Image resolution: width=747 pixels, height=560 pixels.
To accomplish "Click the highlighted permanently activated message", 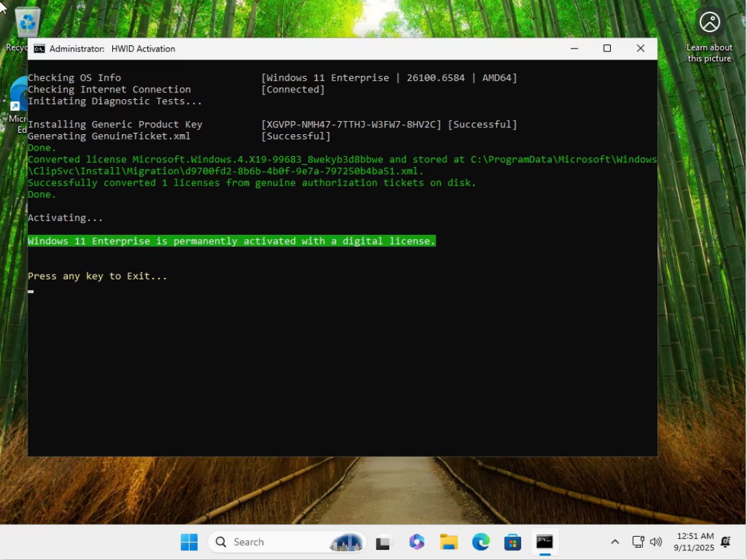I will click(x=231, y=241).
